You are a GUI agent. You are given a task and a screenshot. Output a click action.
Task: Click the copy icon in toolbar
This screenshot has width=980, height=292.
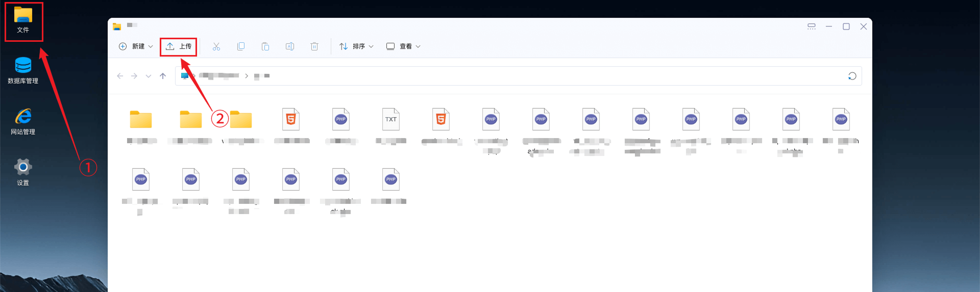coord(241,46)
